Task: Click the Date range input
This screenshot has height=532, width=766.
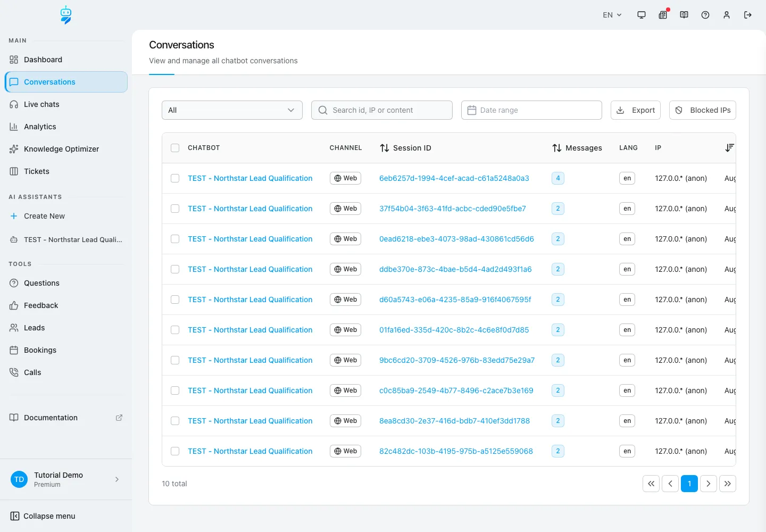Action: 531,110
